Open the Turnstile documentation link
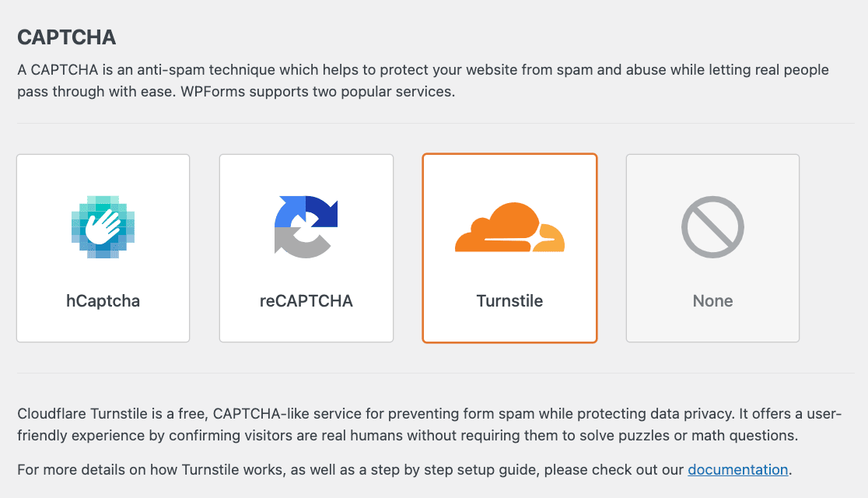 [x=737, y=469]
